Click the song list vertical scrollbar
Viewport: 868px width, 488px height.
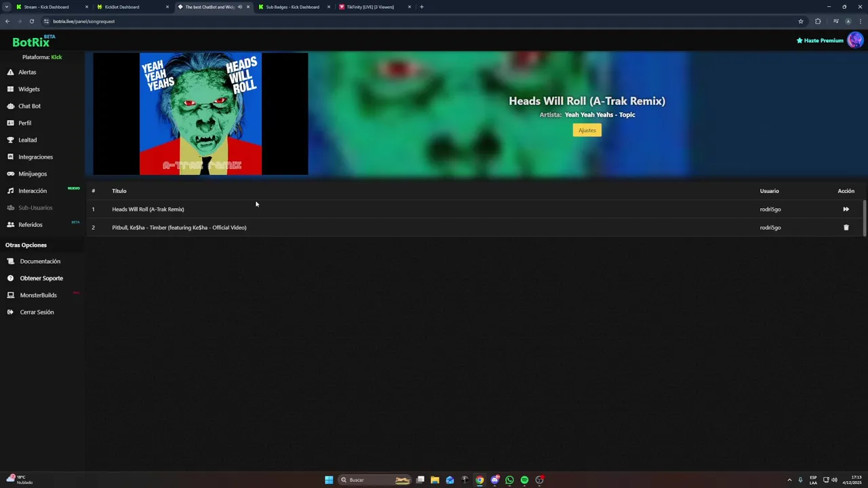tap(864, 218)
